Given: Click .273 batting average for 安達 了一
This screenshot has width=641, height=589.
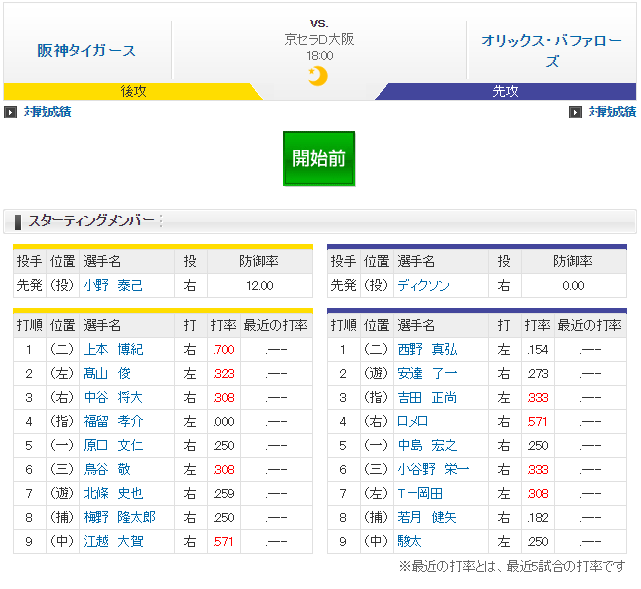Looking at the screenshot, I should click(x=538, y=374).
